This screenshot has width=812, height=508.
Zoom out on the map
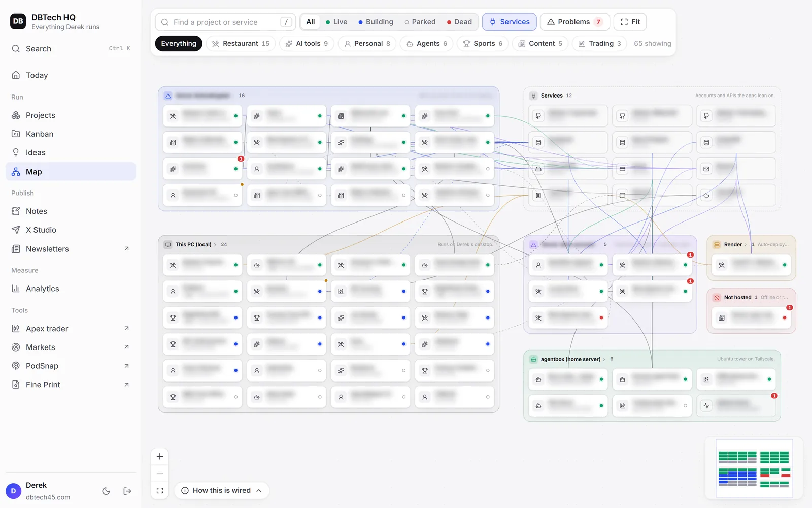point(160,473)
